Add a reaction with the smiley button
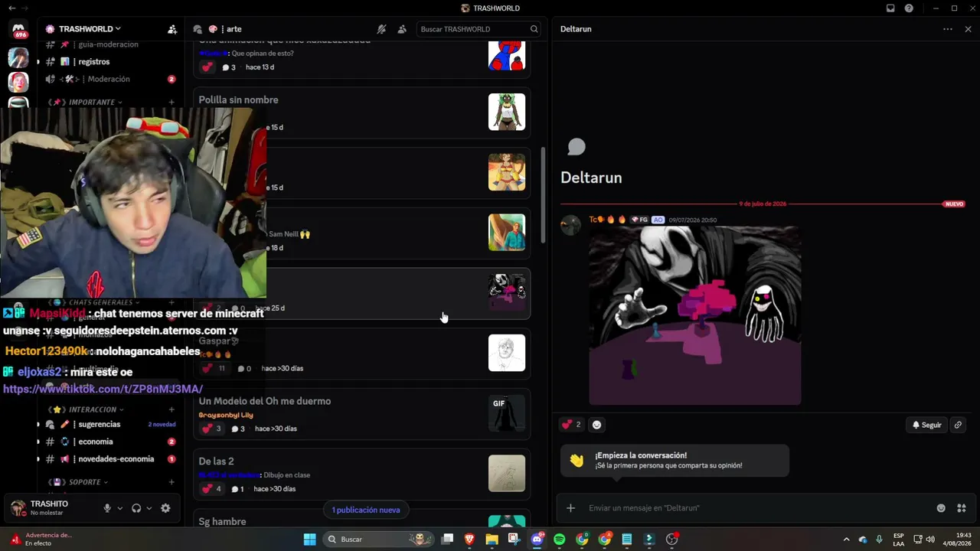980x551 pixels. coord(597,425)
